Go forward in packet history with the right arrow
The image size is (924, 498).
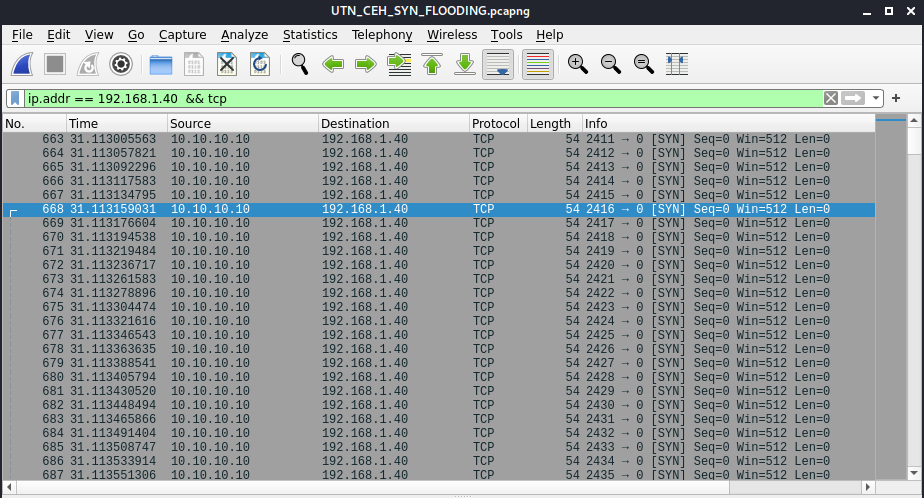[366, 64]
